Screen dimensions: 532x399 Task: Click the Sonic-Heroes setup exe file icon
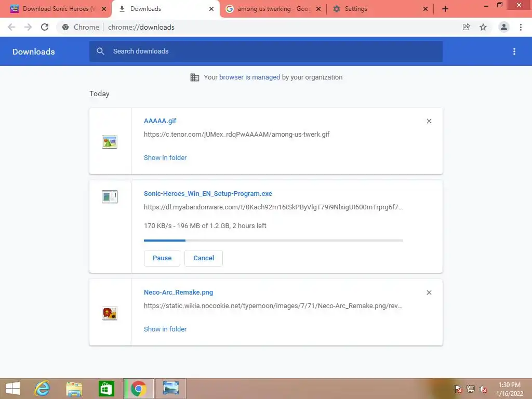pos(110,196)
